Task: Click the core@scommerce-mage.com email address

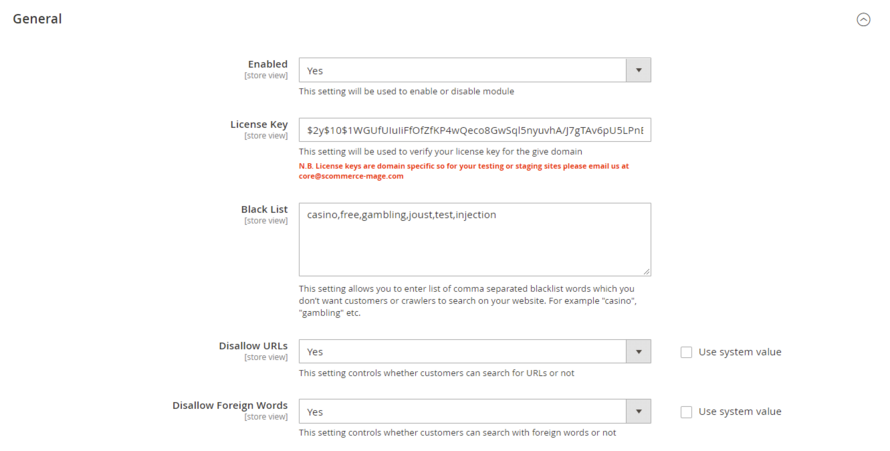Action: 351,176
